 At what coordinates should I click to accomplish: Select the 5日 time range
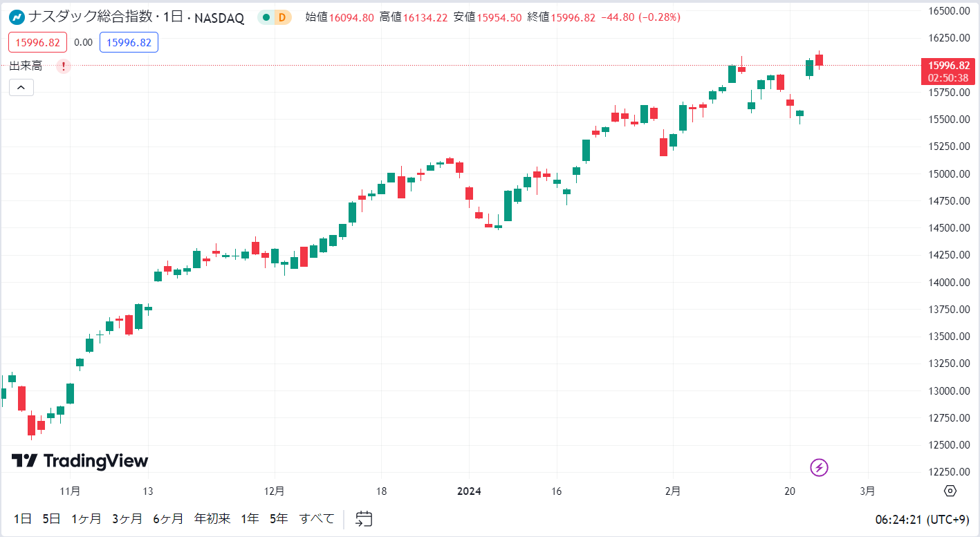pos(51,518)
